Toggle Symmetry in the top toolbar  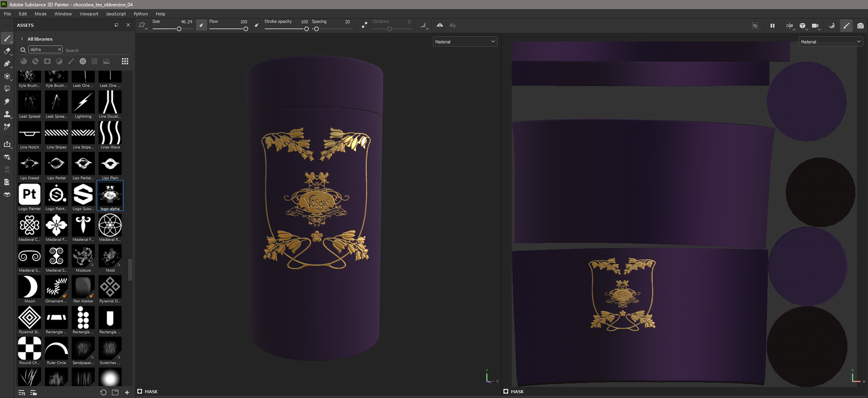pyautogui.click(x=439, y=25)
